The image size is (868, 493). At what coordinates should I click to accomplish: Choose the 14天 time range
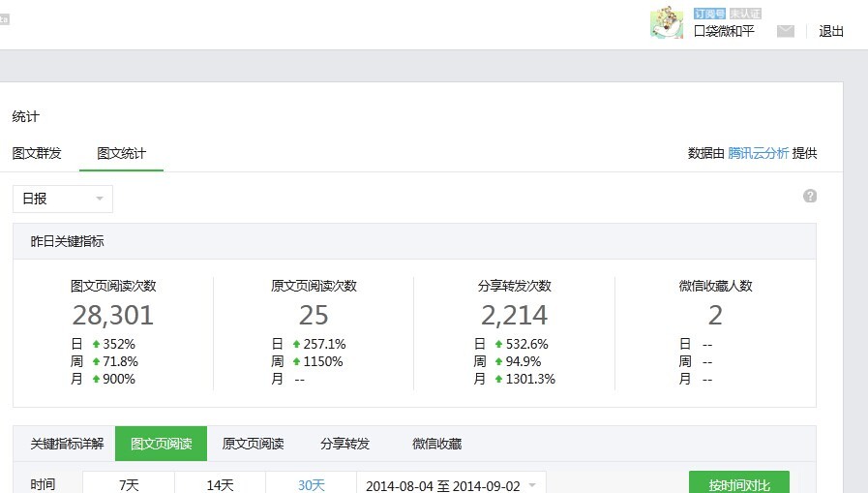coord(221,484)
